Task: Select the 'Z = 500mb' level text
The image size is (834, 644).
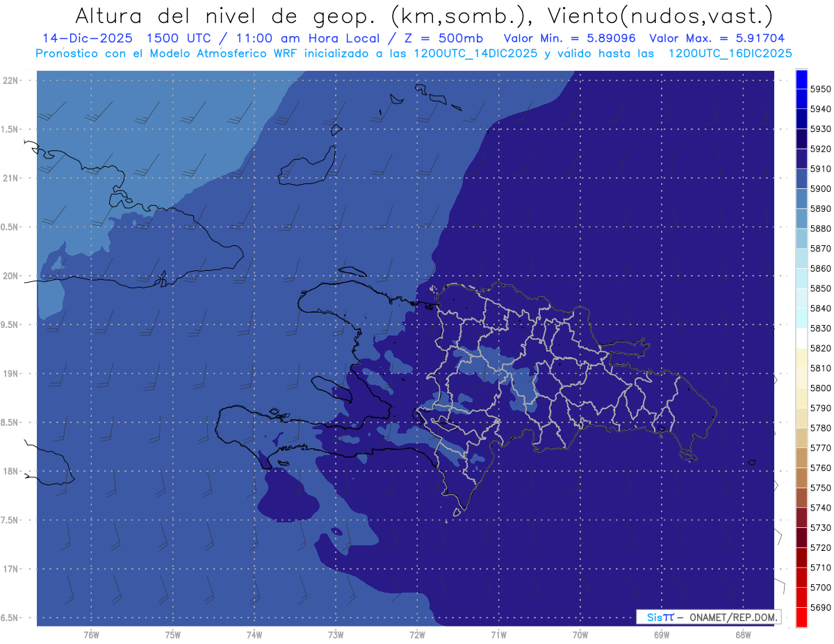Action: [443, 38]
